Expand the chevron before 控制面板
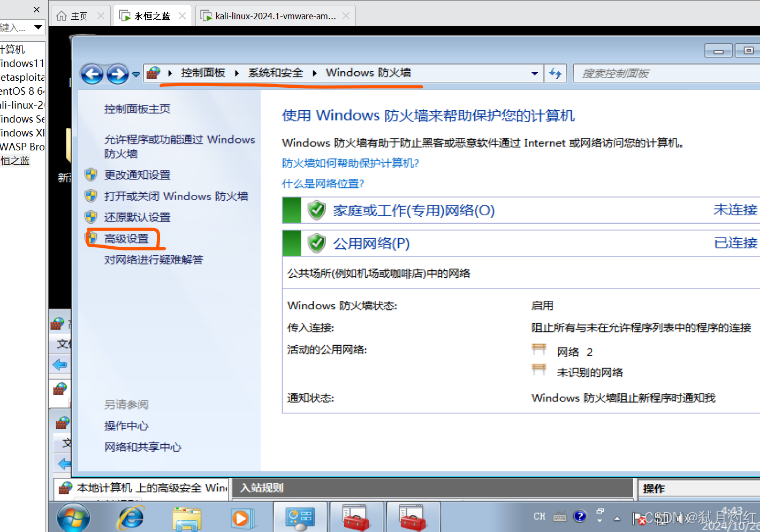Image resolution: width=760 pixels, height=532 pixels. pos(170,73)
